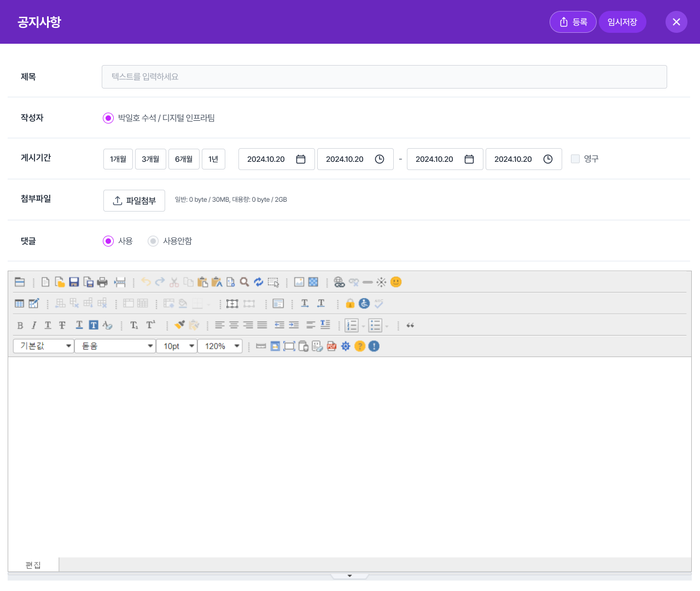Switch to the 편집 tab below the editor
The height and width of the screenshot is (591, 700).
coord(33,565)
